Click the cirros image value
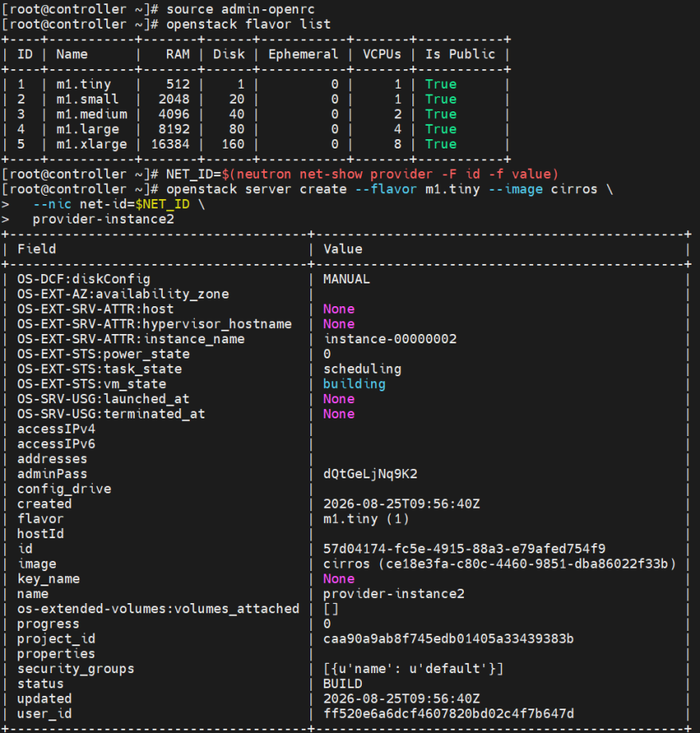The width and height of the screenshot is (700, 733). point(499,563)
